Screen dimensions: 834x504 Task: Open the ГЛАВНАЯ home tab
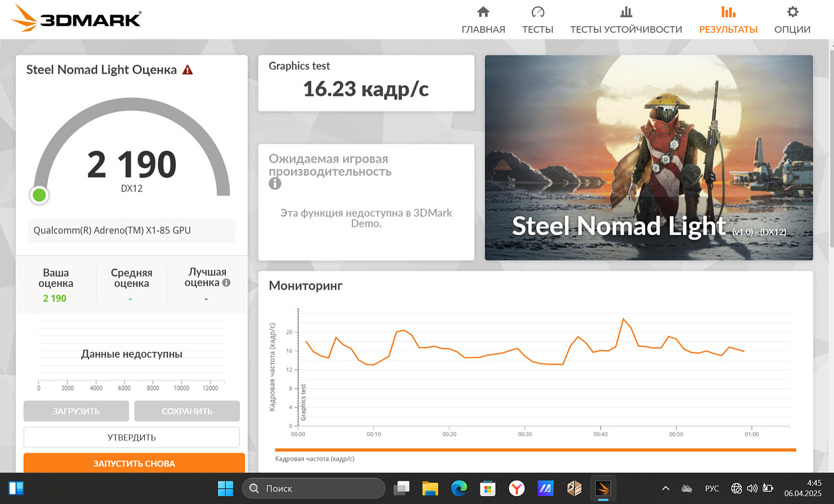tap(483, 20)
